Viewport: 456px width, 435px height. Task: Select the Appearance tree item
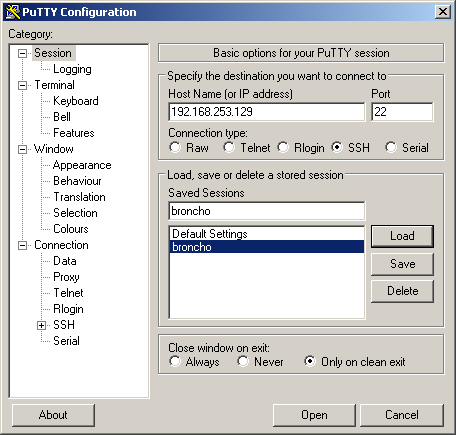point(82,165)
